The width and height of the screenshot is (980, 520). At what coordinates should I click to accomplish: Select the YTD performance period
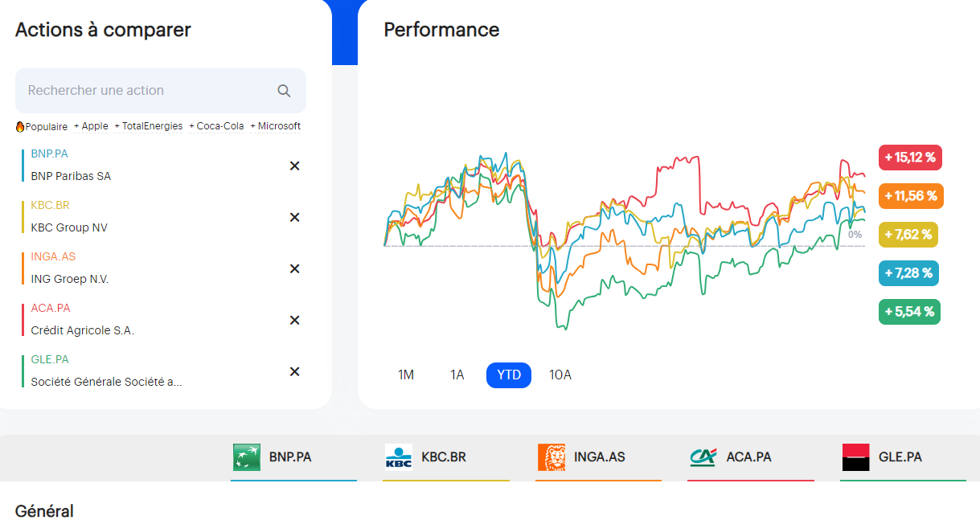point(509,375)
